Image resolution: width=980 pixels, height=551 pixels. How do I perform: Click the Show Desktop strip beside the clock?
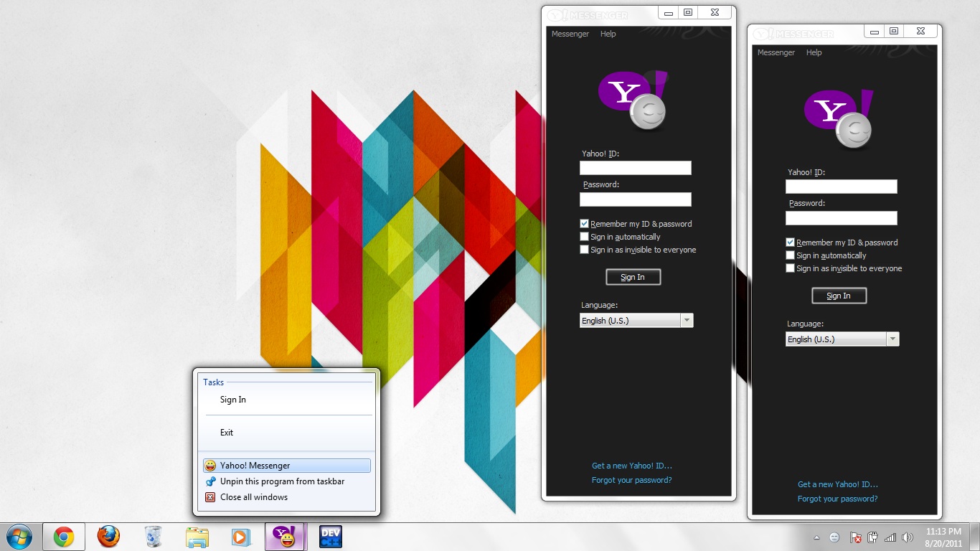pyautogui.click(x=974, y=537)
